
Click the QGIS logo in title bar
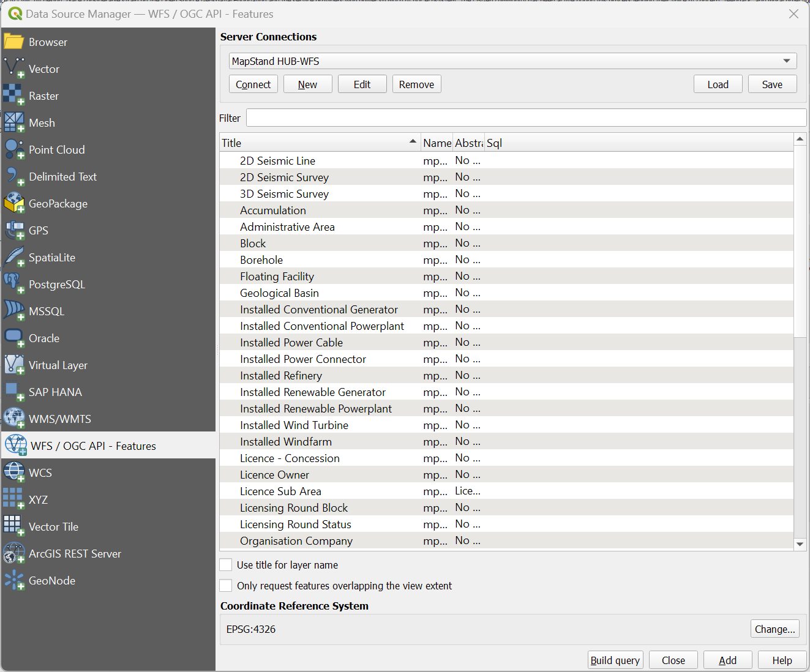[15, 13]
